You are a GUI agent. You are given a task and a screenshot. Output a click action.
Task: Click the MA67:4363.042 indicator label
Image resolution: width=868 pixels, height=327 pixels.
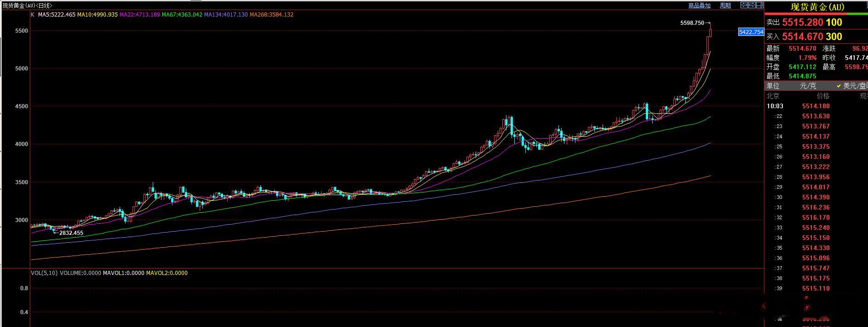(x=182, y=15)
